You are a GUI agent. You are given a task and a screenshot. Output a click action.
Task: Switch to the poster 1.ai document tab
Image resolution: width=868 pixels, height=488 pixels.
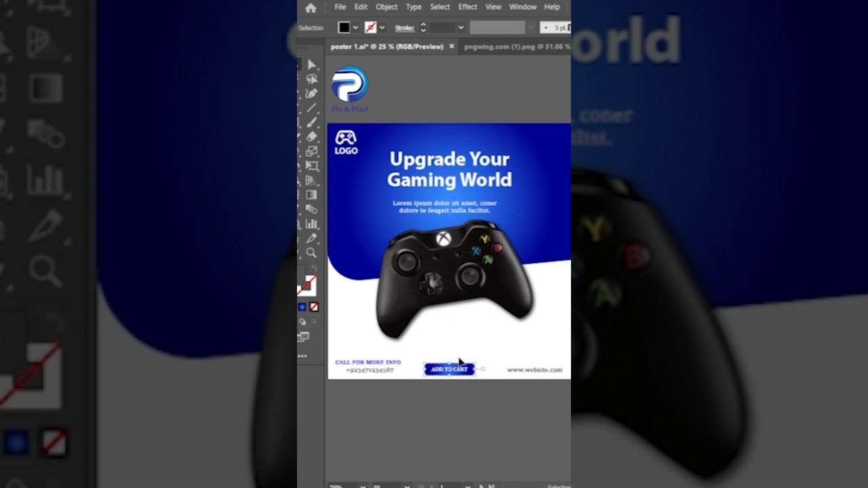[x=387, y=47]
